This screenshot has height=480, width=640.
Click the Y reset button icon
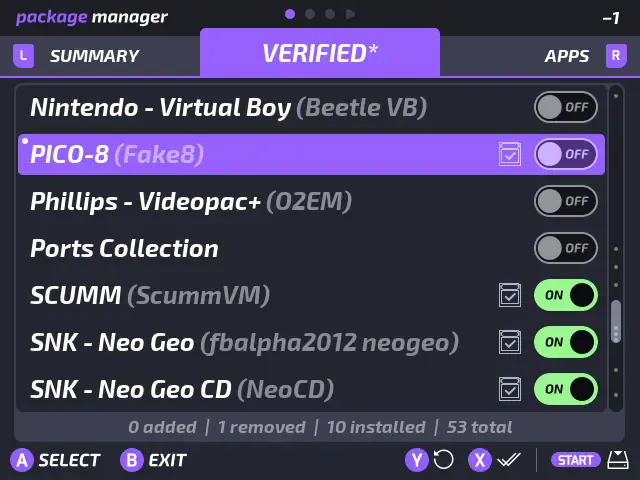pos(417,460)
